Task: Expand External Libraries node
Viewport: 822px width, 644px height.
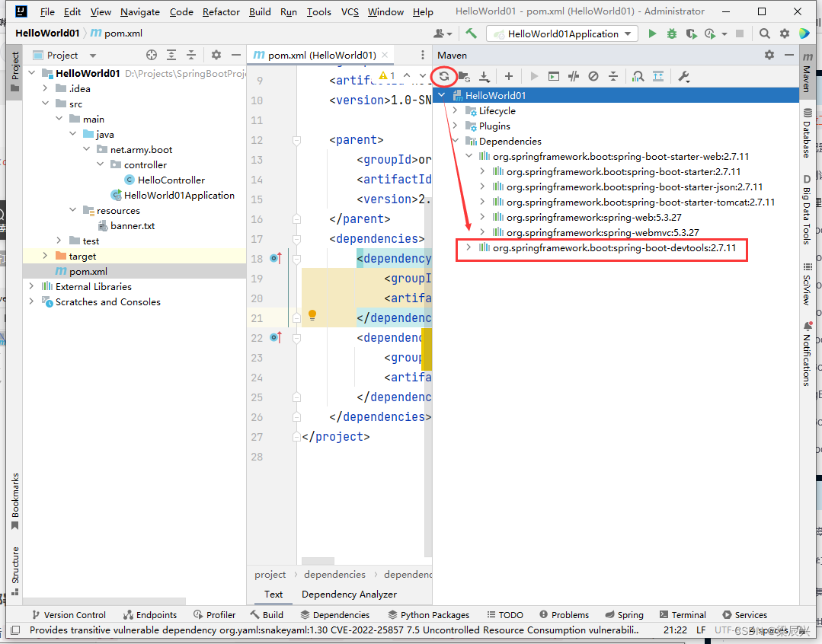Action: pos(31,285)
